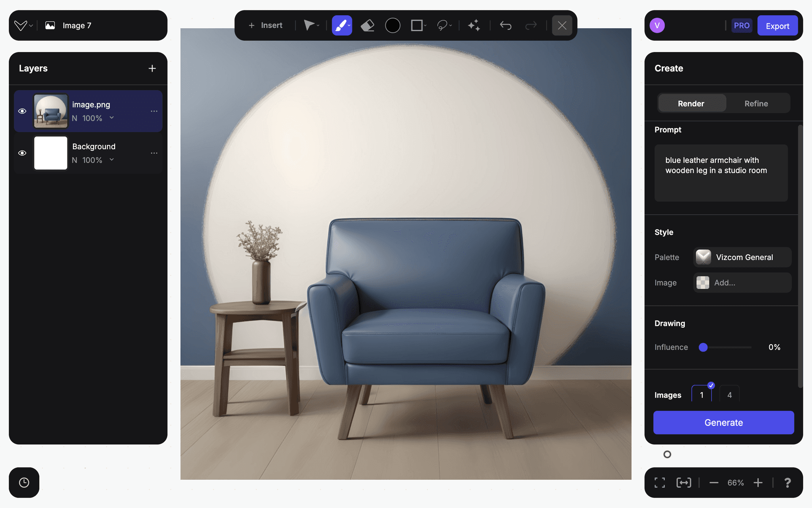This screenshot has width=812, height=508.
Task: Click the fit to screen icon
Action: (660, 483)
